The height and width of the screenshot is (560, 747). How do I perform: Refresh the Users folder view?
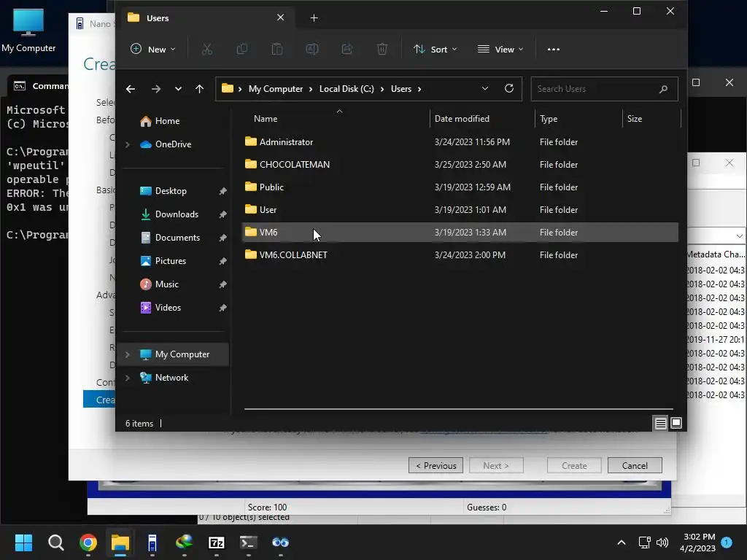[508, 88]
